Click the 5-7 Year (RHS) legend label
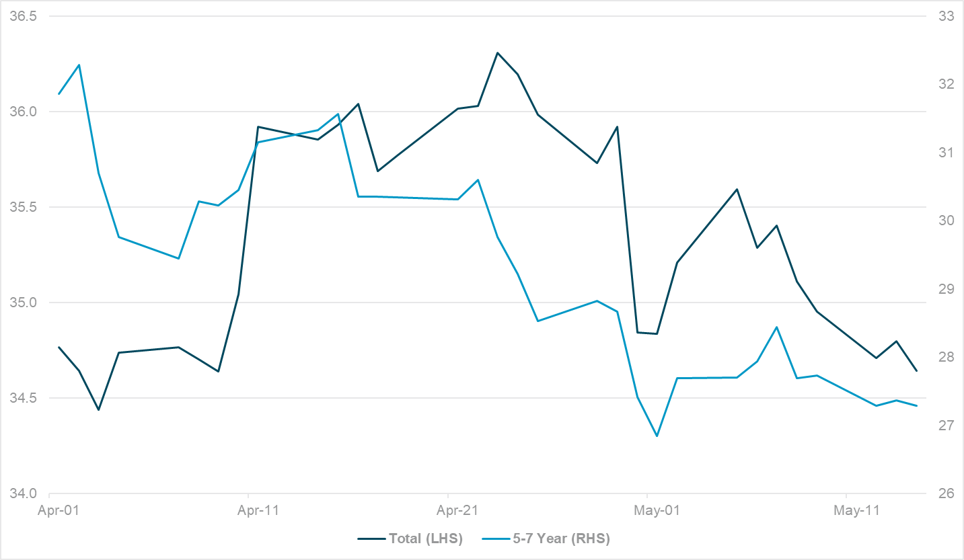This screenshot has width=964, height=560. tap(560, 538)
